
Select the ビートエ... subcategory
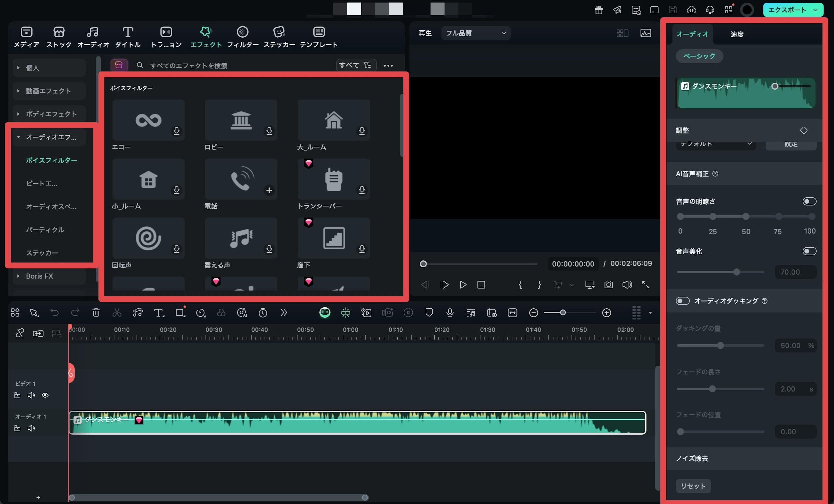coord(42,183)
